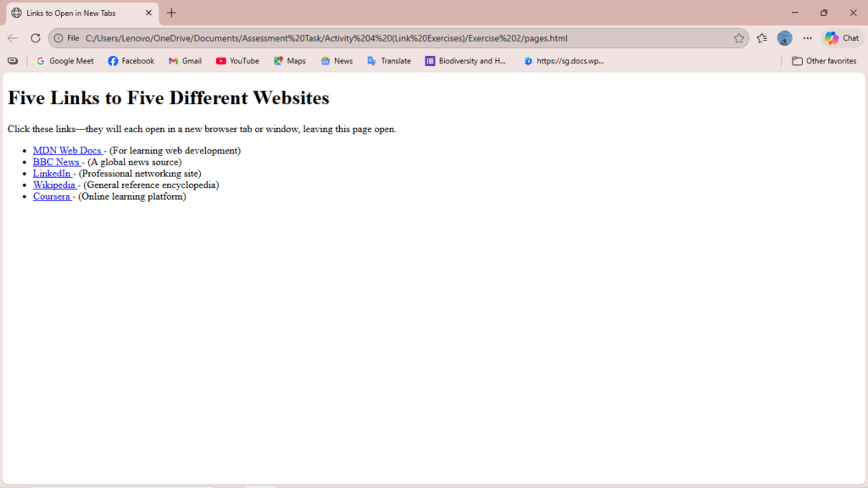The width and height of the screenshot is (868, 488).
Task: Open the Google Meet bookmark
Action: (x=64, y=61)
